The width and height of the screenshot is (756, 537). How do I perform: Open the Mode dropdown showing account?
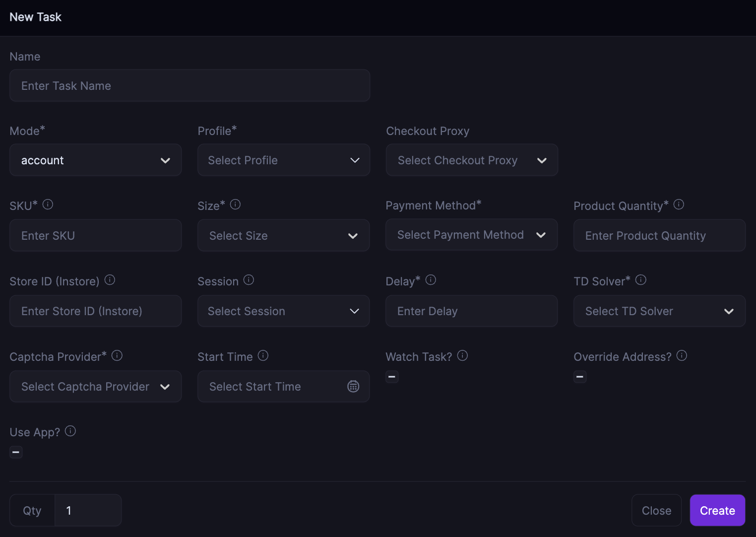(95, 160)
